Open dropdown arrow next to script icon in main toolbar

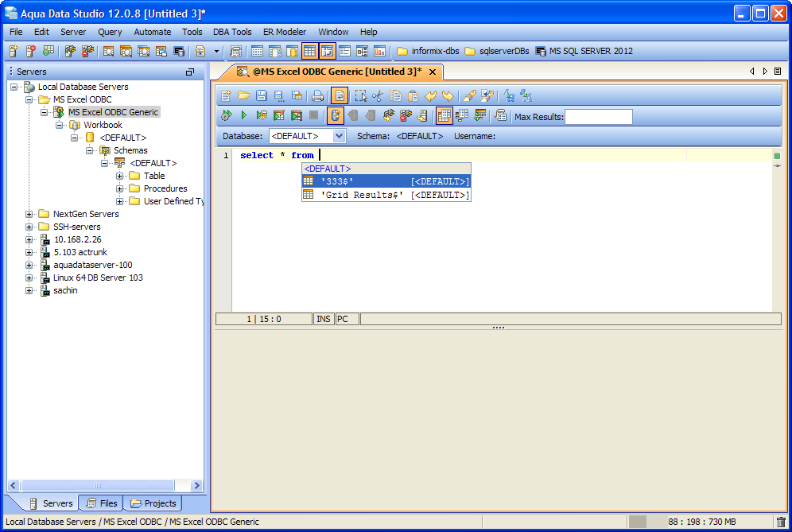point(217,51)
